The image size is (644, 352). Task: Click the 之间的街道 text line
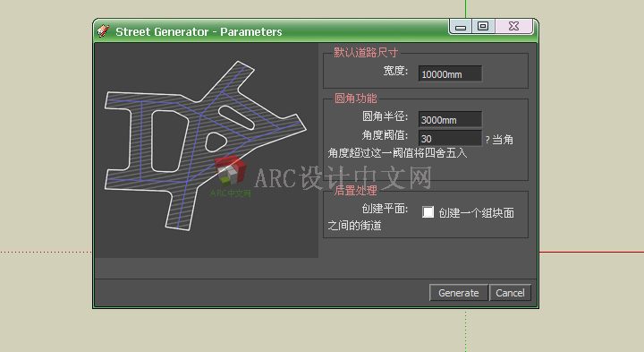tap(354, 226)
